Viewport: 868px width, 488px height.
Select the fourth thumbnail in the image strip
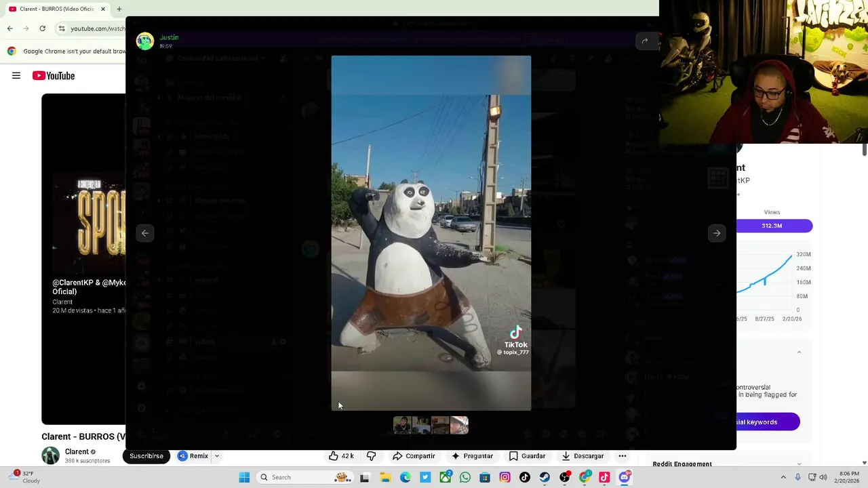pos(459,425)
